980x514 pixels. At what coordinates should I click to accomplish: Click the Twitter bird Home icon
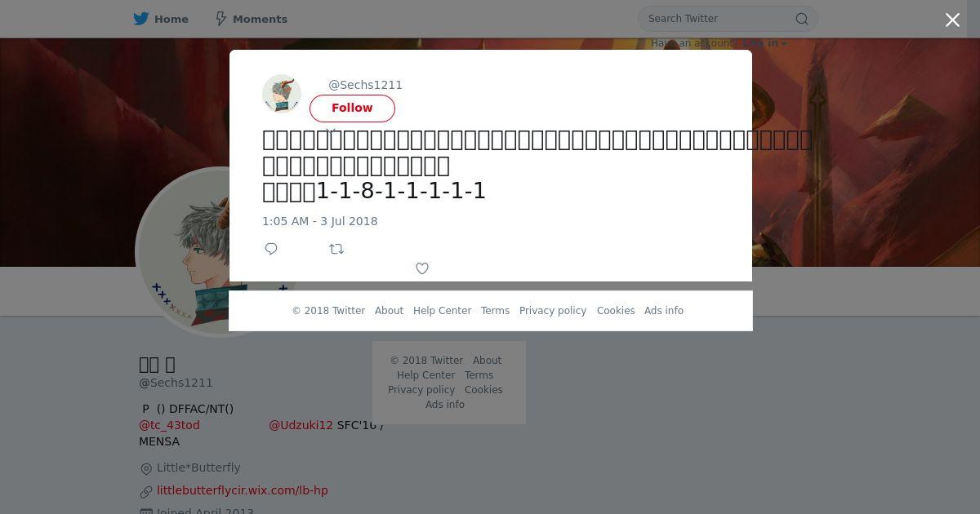[141, 19]
